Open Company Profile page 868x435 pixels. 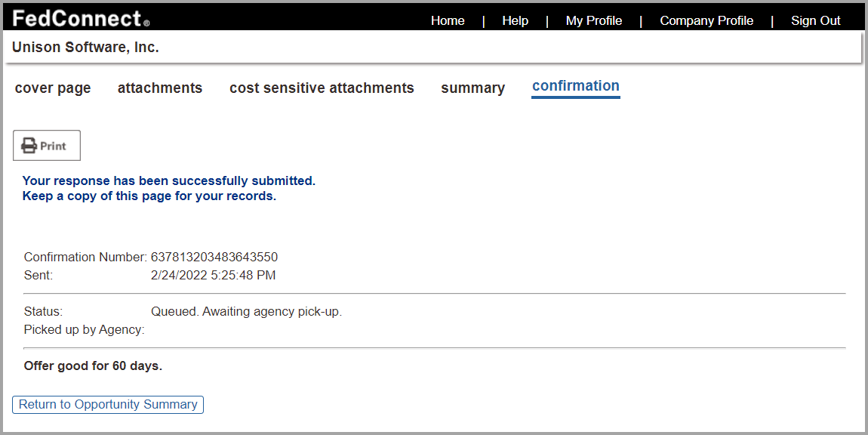point(706,21)
